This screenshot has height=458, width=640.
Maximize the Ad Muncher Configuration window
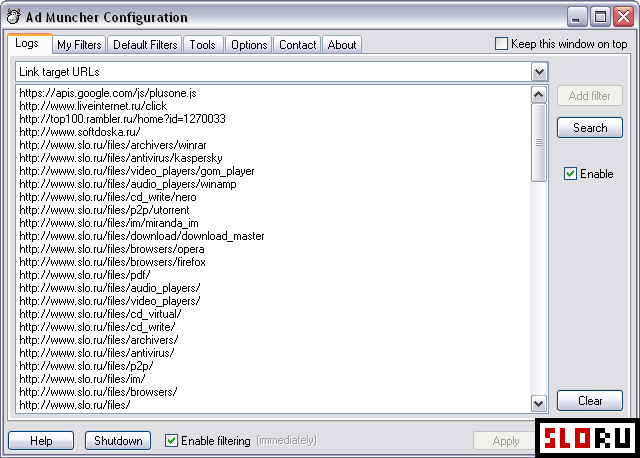[x=600, y=17]
